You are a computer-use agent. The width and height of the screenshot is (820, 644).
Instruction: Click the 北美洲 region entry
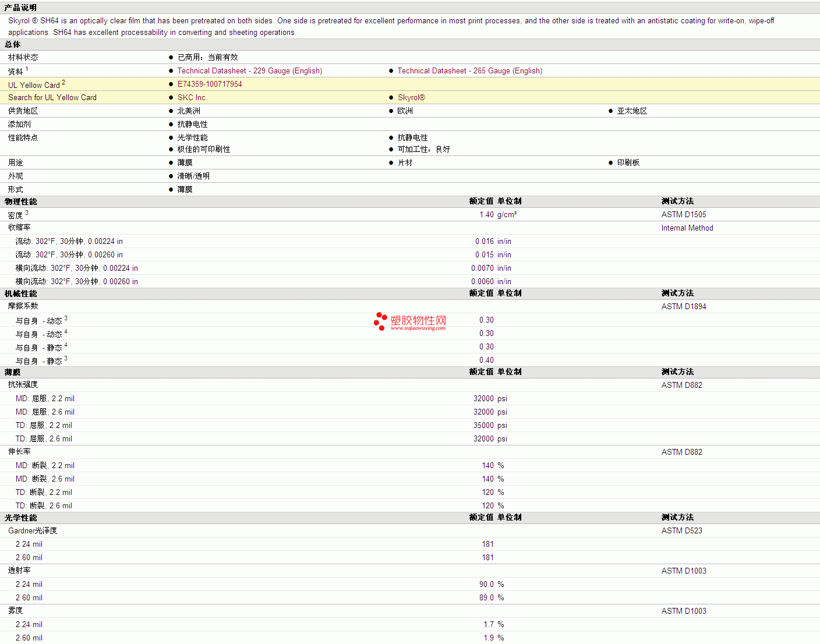coord(189,111)
